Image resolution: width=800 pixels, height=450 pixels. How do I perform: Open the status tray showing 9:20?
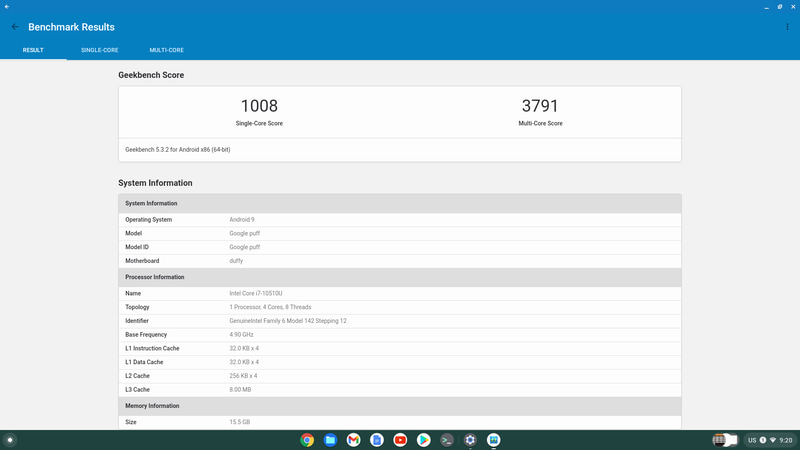tap(770, 440)
